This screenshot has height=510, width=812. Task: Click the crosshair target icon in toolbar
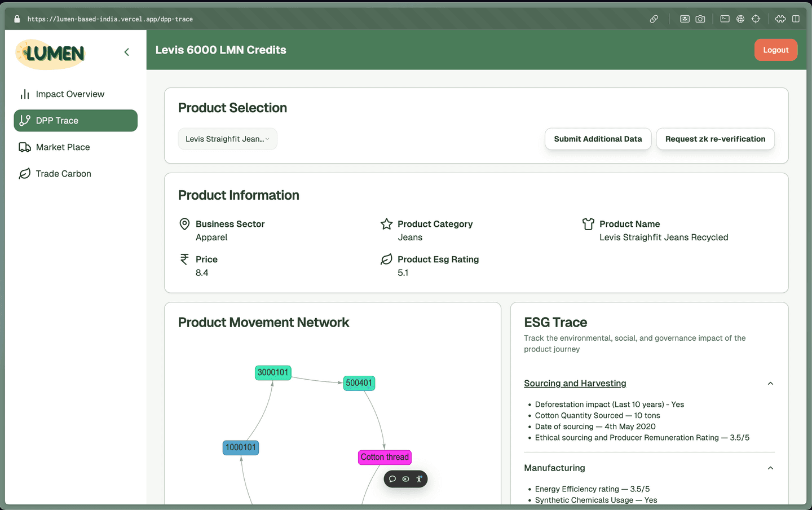(756, 19)
